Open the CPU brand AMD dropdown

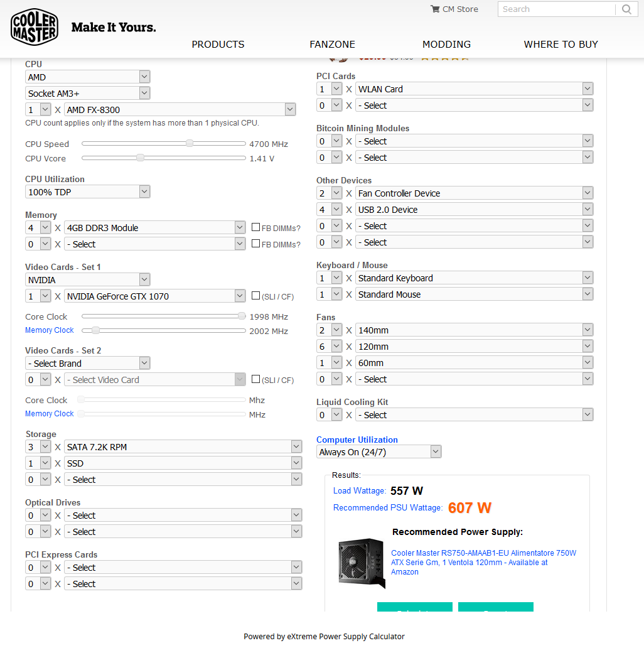88,77
